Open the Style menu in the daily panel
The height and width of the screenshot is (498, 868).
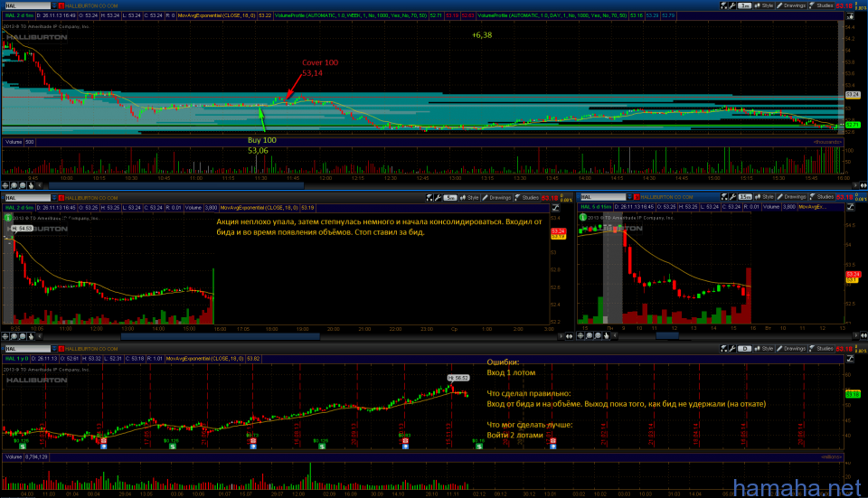[764, 349]
